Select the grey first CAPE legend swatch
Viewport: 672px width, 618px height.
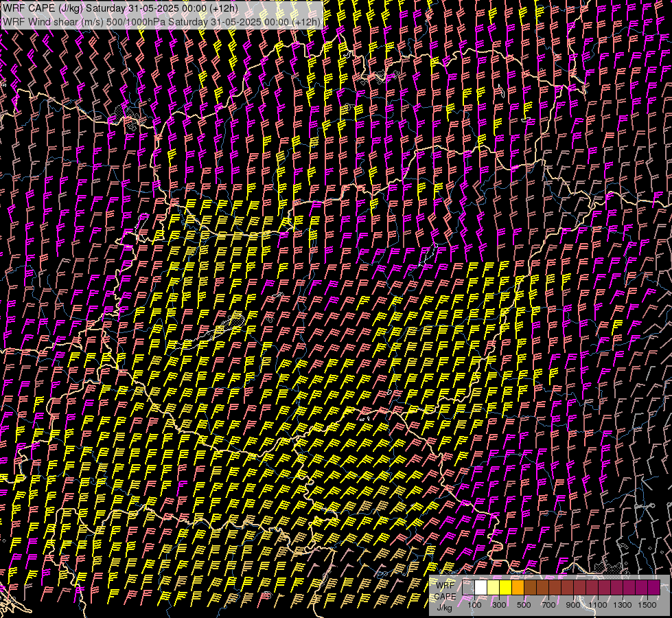click(468, 587)
